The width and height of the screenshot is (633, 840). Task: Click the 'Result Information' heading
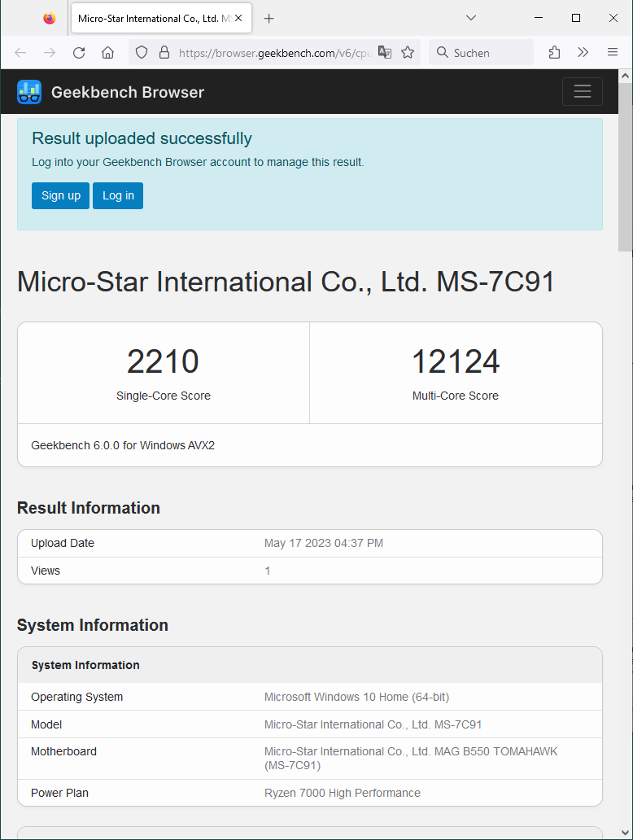[x=89, y=508]
